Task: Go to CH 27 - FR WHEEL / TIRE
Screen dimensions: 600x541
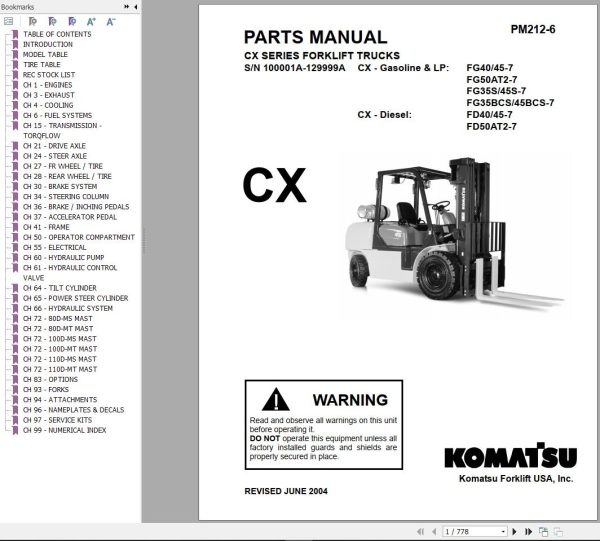Action: click(x=63, y=166)
